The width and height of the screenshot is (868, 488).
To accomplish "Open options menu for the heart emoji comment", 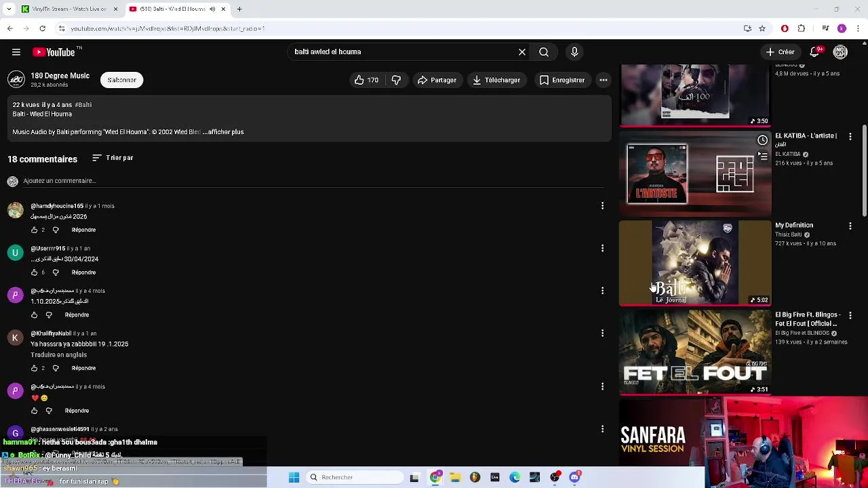I will click(602, 386).
